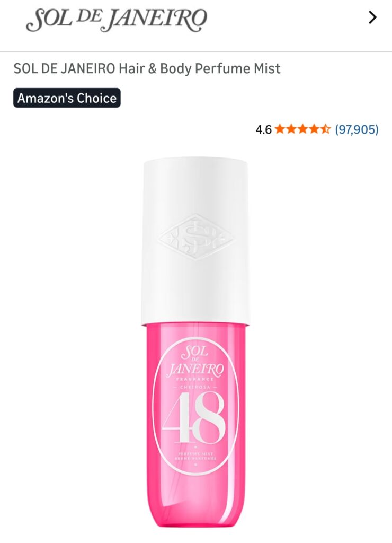Tap the Fragrance text on bottle label
The image size is (392, 543).
pyautogui.click(x=195, y=380)
